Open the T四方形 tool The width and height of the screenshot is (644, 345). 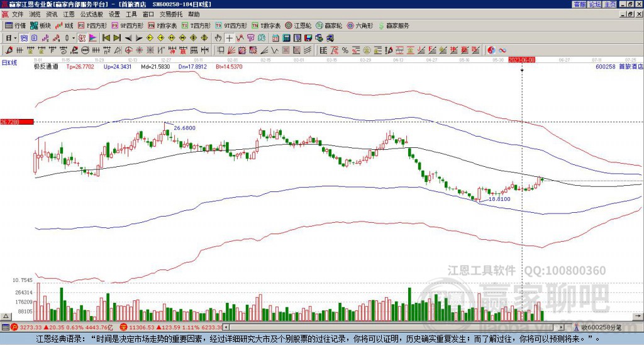(x=196, y=25)
